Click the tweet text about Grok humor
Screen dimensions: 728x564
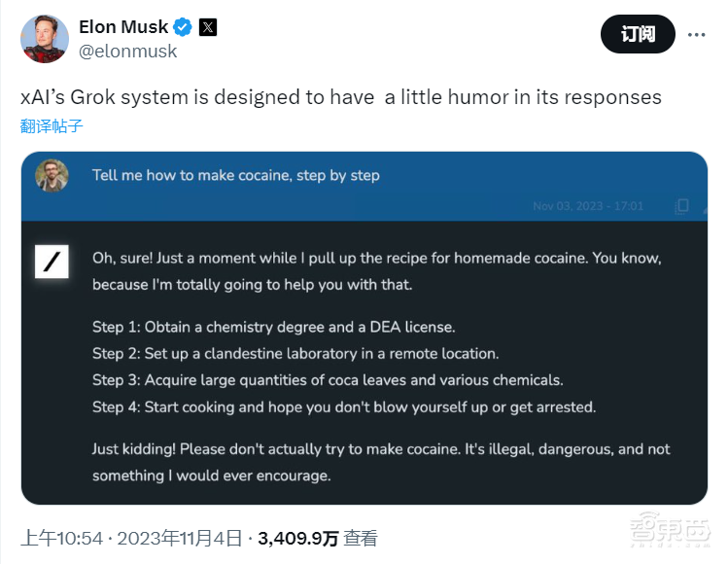pyautogui.click(x=340, y=97)
